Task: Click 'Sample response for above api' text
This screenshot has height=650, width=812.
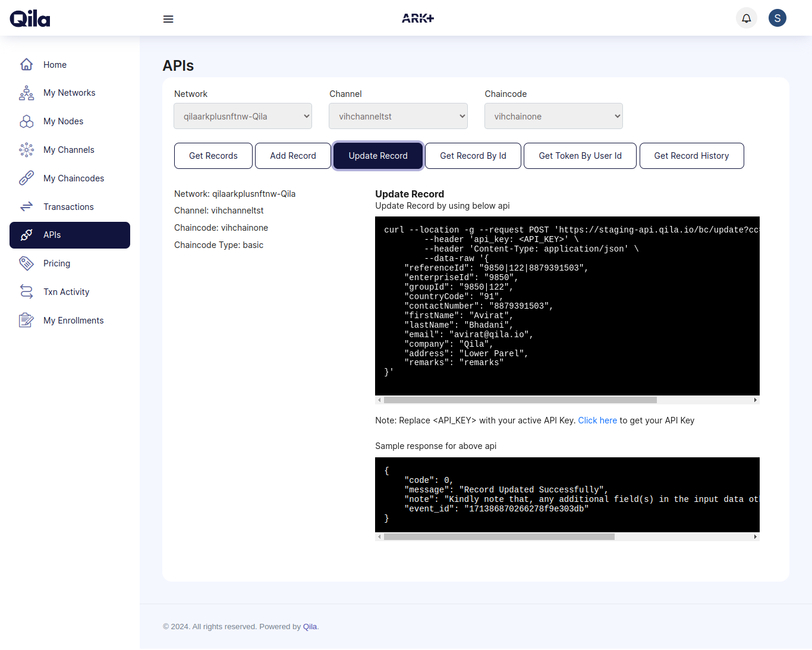Action: [x=436, y=446]
